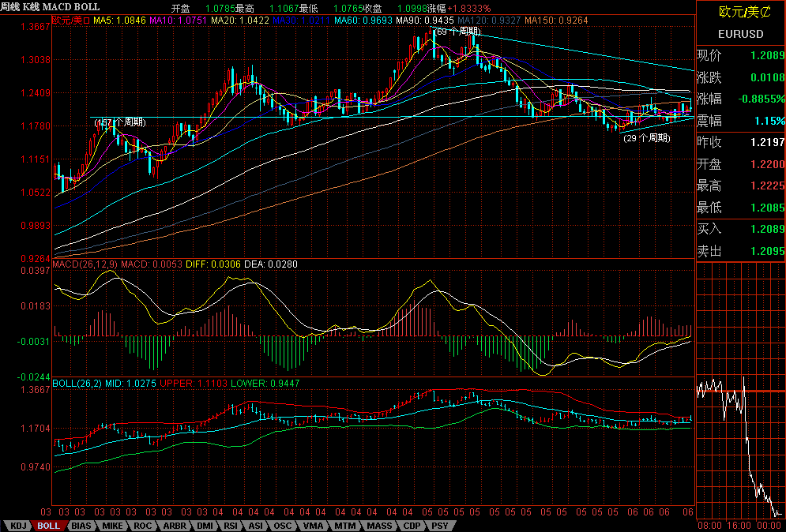
Task: Click the 涨跌 value 0.0108
Action: point(768,77)
